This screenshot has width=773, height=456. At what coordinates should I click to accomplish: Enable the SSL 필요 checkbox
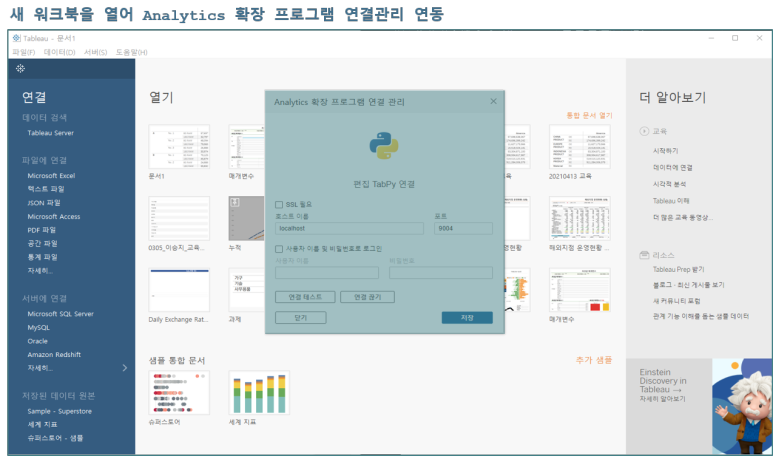pos(279,205)
